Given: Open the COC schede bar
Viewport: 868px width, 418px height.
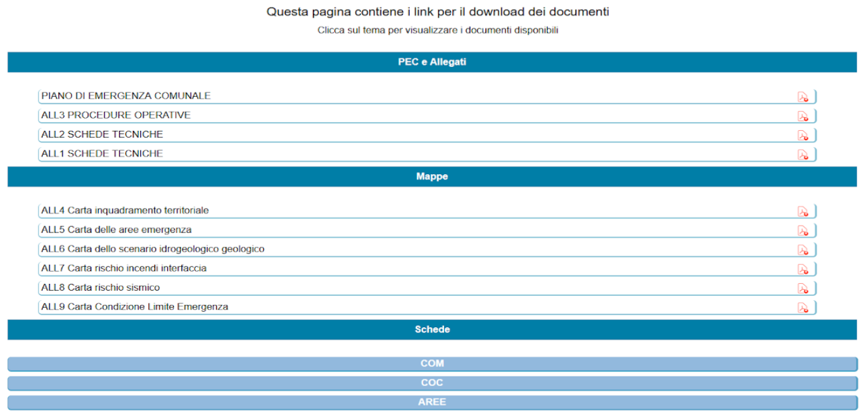Looking at the screenshot, I should coord(432,383).
